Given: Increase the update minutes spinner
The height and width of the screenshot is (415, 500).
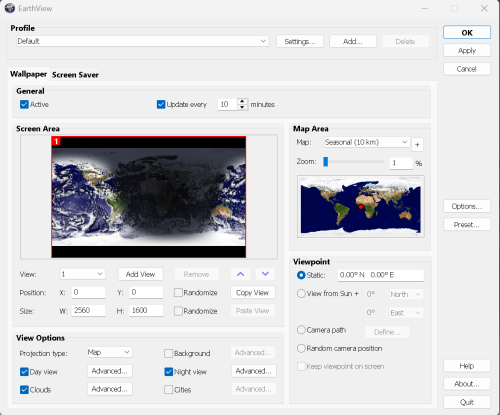Looking at the screenshot, I should (x=242, y=101).
